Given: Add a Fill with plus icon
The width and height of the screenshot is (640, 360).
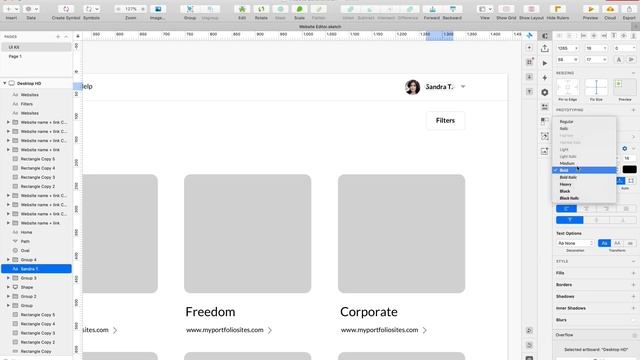Looking at the screenshot, I should pos(633,273).
